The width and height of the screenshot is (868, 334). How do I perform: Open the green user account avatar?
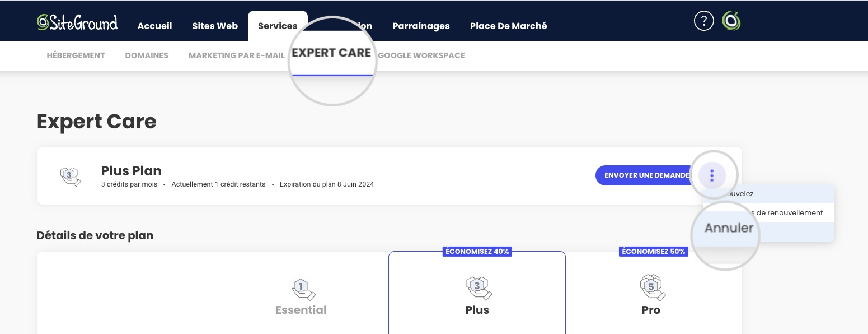[731, 21]
